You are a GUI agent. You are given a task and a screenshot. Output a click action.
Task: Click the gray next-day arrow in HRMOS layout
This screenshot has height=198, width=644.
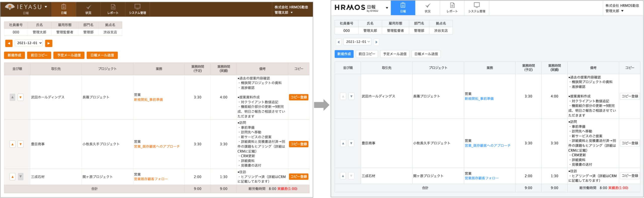[376, 42]
